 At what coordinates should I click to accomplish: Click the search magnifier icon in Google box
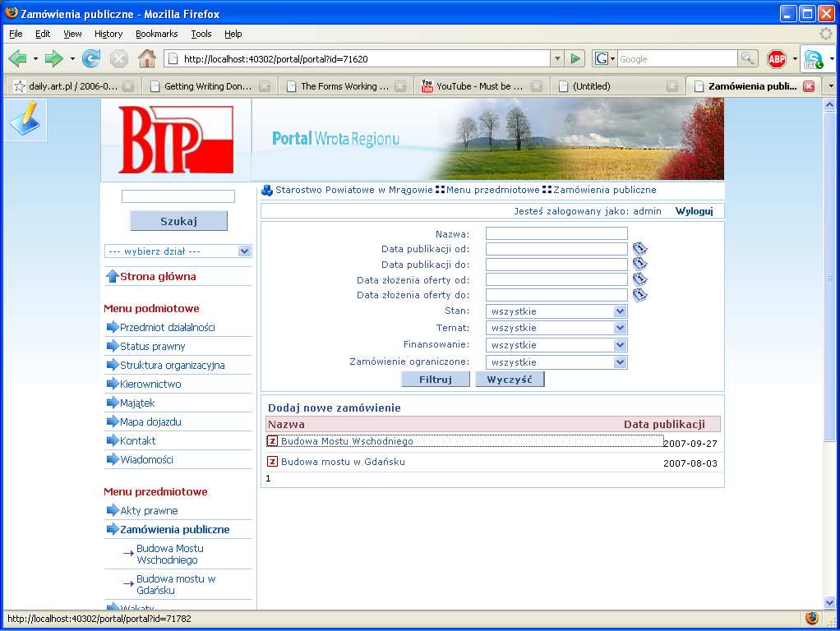click(x=746, y=58)
